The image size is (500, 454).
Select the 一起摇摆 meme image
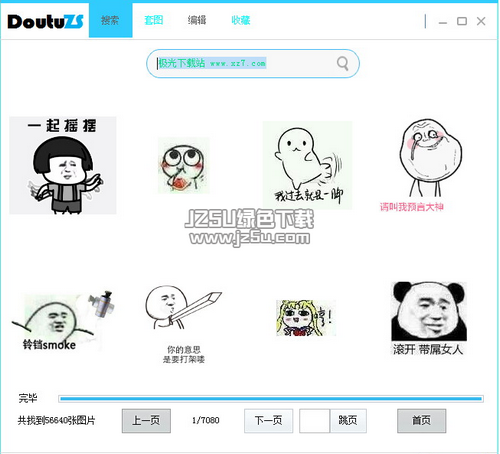[x=63, y=165]
